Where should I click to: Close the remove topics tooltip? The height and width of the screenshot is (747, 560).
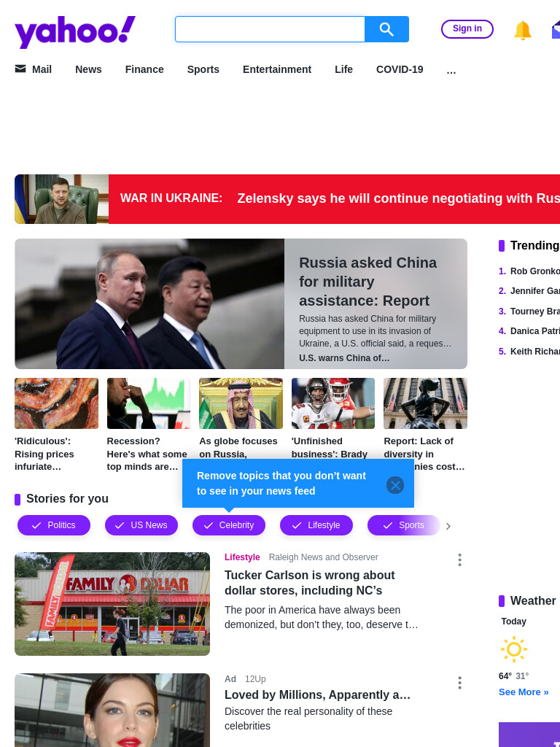coord(394,485)
